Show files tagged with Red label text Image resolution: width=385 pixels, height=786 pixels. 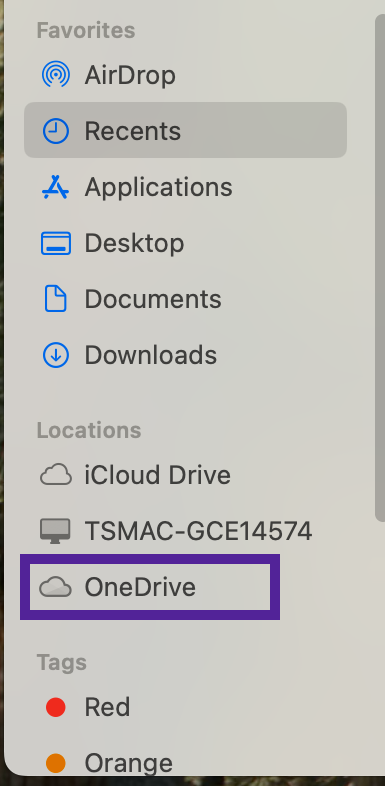coord(107,707)
